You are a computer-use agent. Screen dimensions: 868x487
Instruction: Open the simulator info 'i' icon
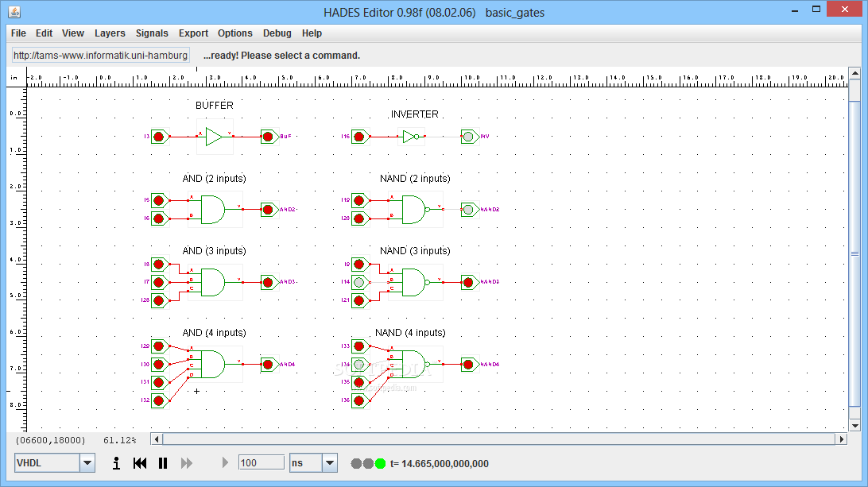tap(116, 463)
